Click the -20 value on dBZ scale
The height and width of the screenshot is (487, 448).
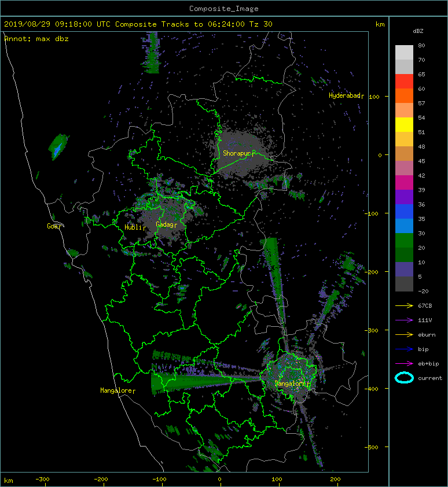[x=423, y=291]
